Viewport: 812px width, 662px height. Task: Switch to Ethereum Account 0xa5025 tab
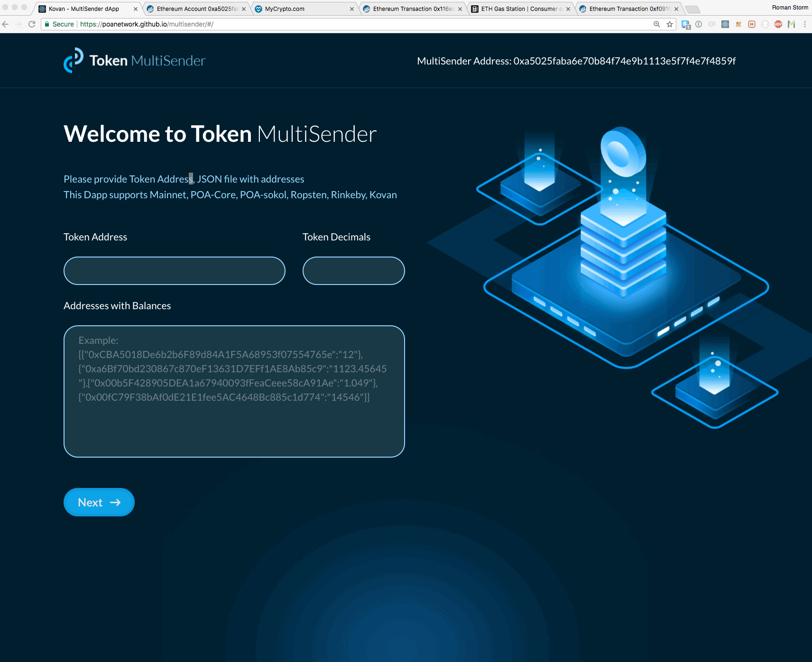(197, 9)
